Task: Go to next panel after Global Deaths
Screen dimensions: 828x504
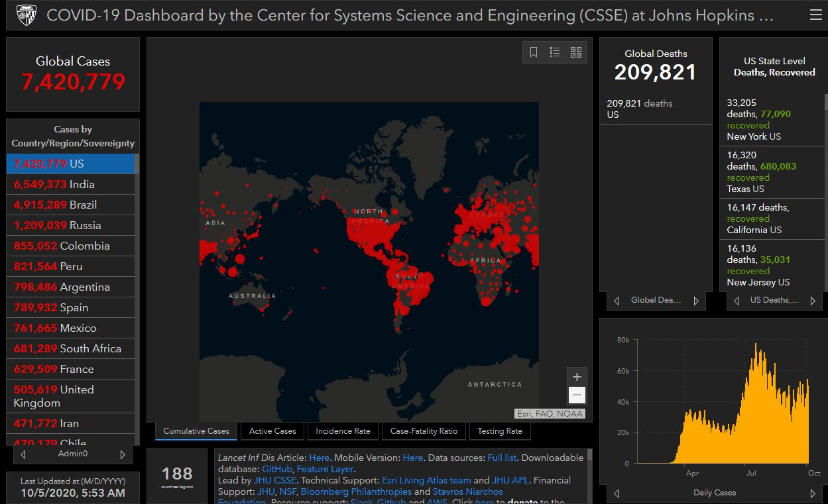Action: tap(696, 301)
